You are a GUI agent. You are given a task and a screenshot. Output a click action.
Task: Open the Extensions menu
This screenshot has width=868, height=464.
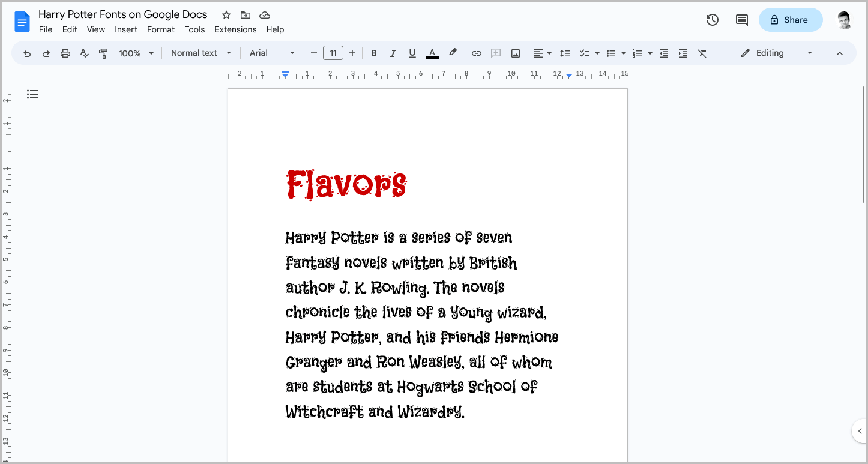235,29
